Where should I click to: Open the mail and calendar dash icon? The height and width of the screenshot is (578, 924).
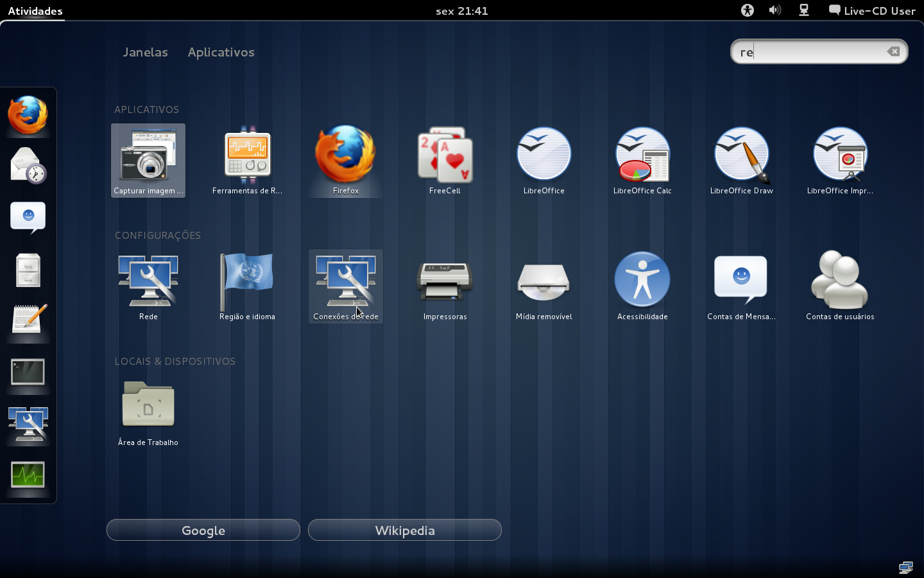click(x=28, y=166)
